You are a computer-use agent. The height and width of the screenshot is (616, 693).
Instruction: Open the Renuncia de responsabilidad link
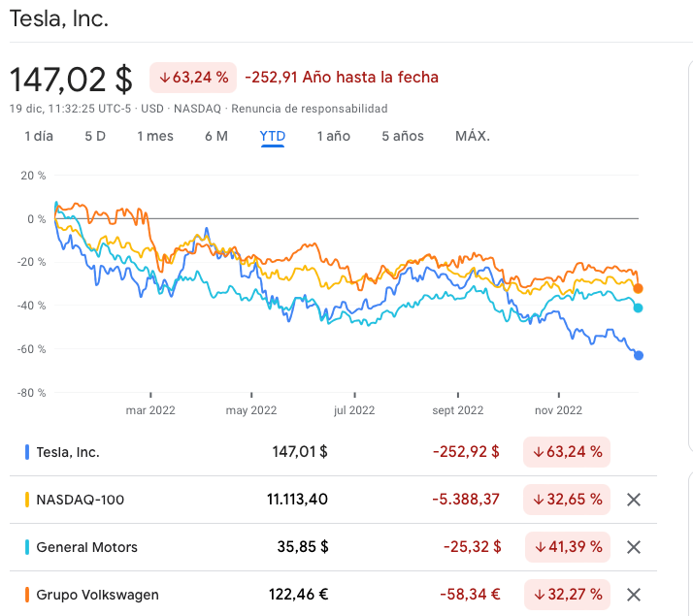pos(310,109)
